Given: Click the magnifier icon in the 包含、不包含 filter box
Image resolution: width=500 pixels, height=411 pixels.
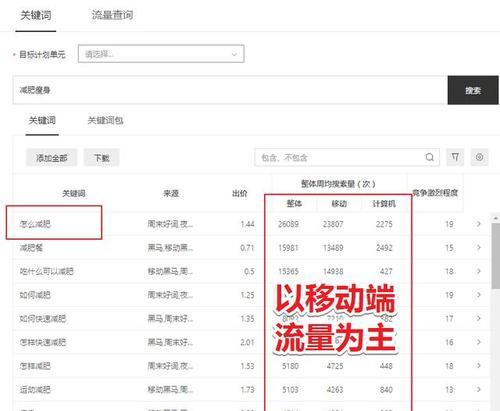Looking at the screenshot, I should (x=430, y=157).
